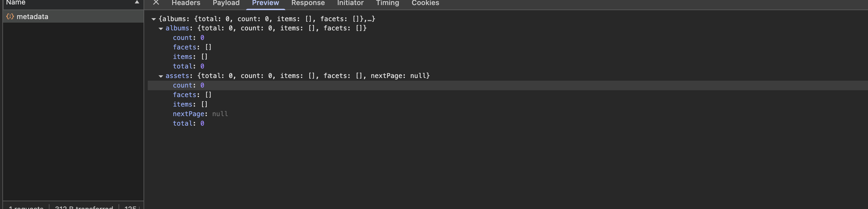Viewport: 868px width, 209px height.
Task: Collapse the albums object
Action: [161, 29]
